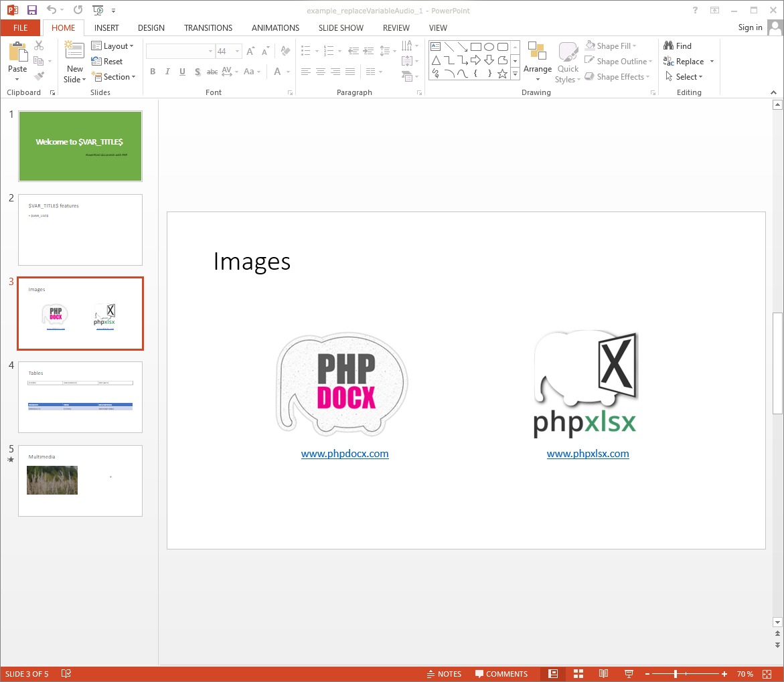Open the FILE menu
This screenshot has width=784, height=682.
[20, 28]
